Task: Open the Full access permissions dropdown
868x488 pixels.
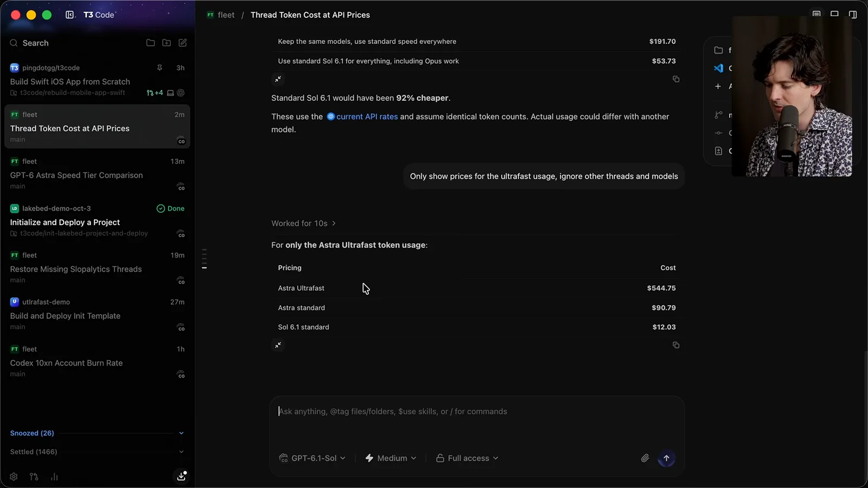Action: tap(467, 458)
